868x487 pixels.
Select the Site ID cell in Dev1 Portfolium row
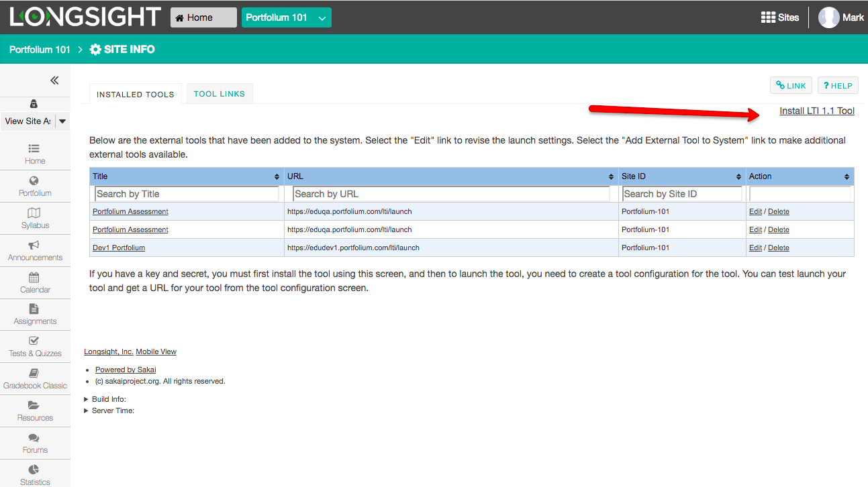(x=682, y=248)
